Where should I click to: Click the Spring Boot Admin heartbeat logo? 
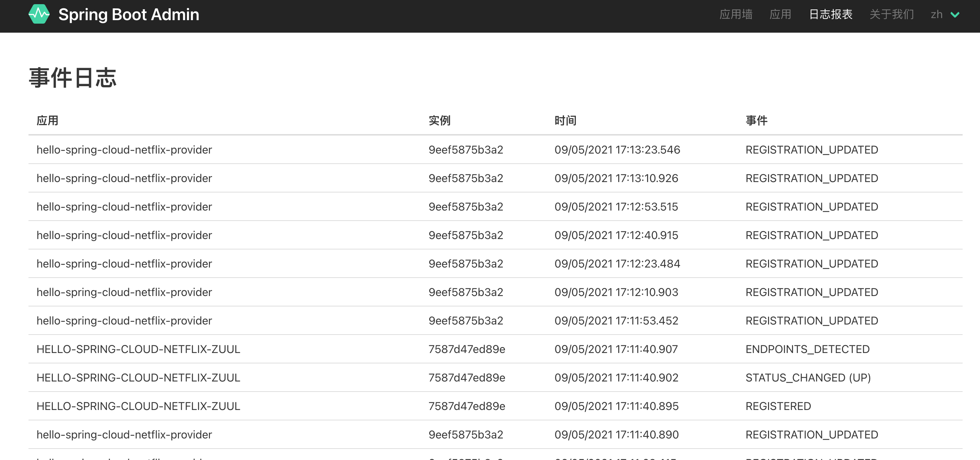[39, 14]
